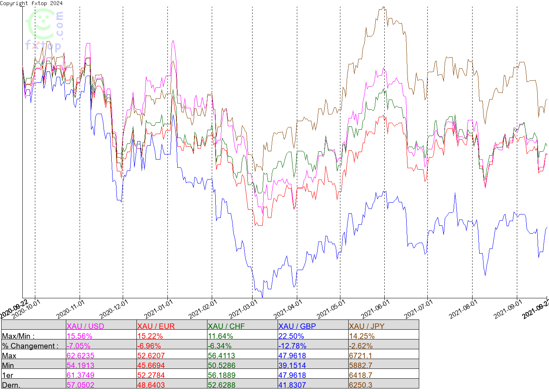Image resolution: width=549 pixels, height=392 pixels.
Task: Click the 2021-03-01 axis date label
Action: (x=243, y=309)
